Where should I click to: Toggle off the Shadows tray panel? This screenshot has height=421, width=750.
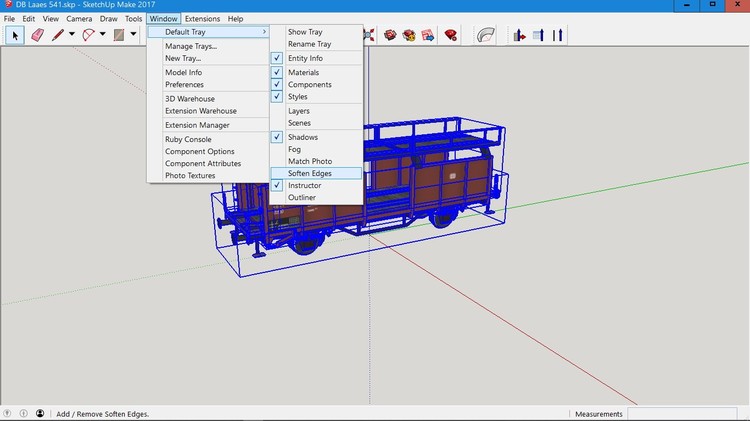302,137
